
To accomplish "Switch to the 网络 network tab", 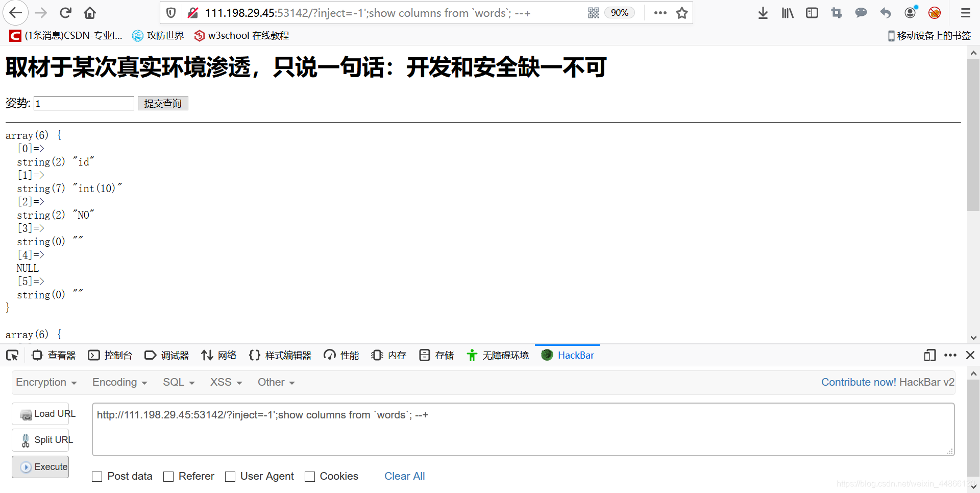I will 219,356.
